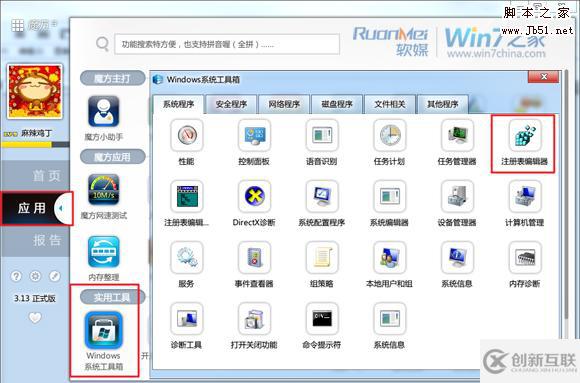This screenshot has width=580, height=383.
Task: Launch the DirectX诊断 tool
Action: (254, 196)
